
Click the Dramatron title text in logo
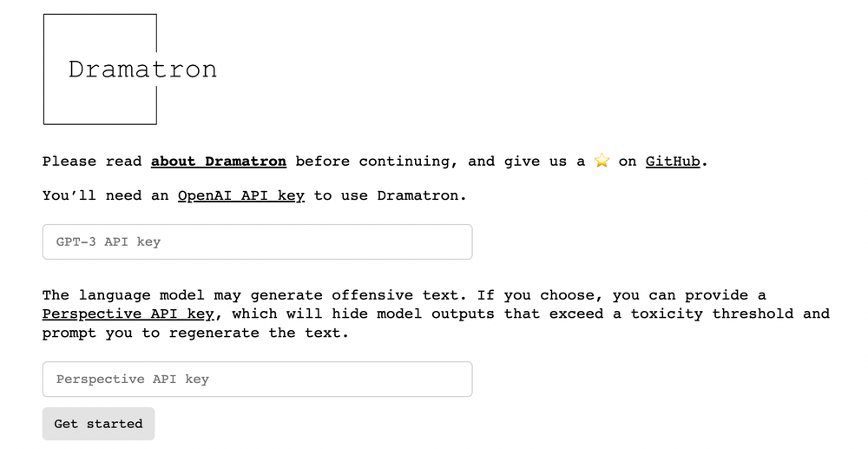pos(142,69)
